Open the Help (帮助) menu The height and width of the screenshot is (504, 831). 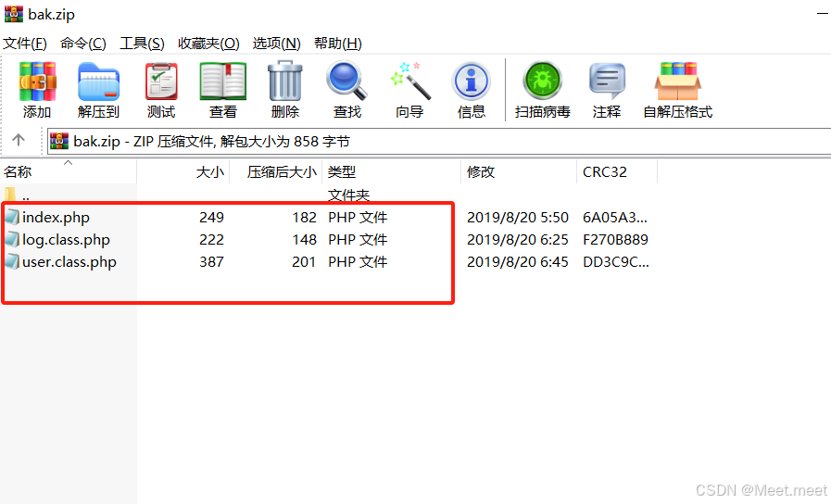[338, 44]
